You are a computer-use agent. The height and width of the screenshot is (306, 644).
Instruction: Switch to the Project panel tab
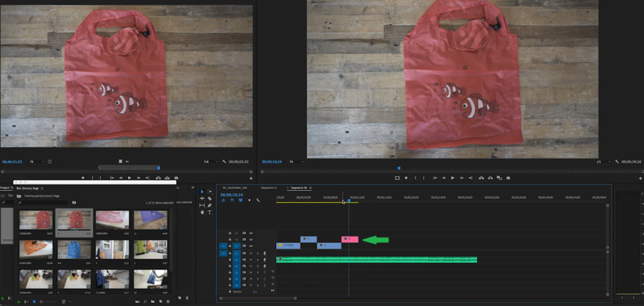tap(6, 188)
